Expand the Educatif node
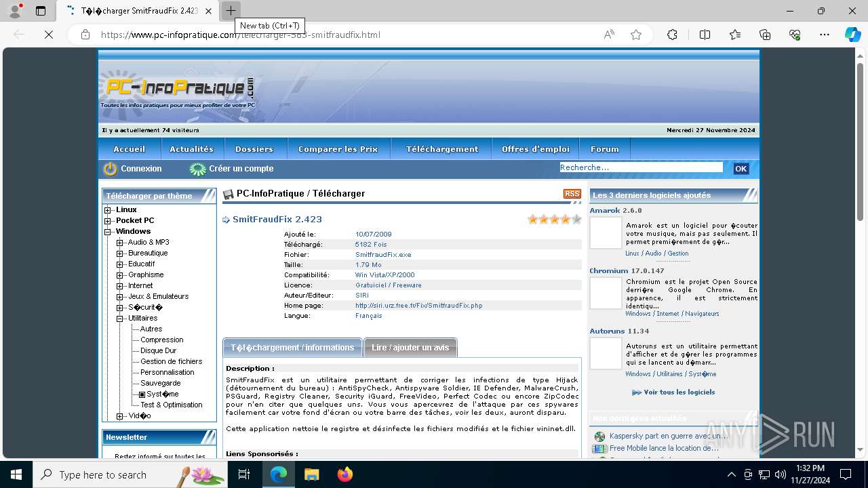Screen dimensions: 868x488 pos(120,264)
